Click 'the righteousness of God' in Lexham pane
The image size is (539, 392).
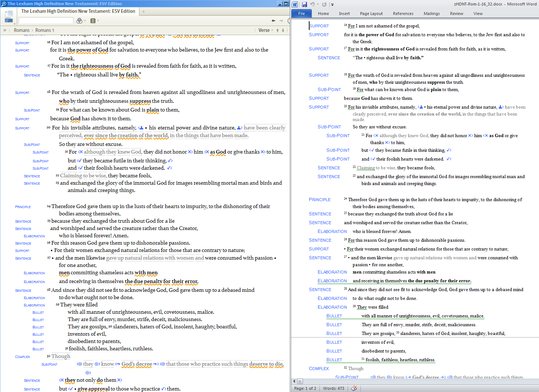(101, 66)
